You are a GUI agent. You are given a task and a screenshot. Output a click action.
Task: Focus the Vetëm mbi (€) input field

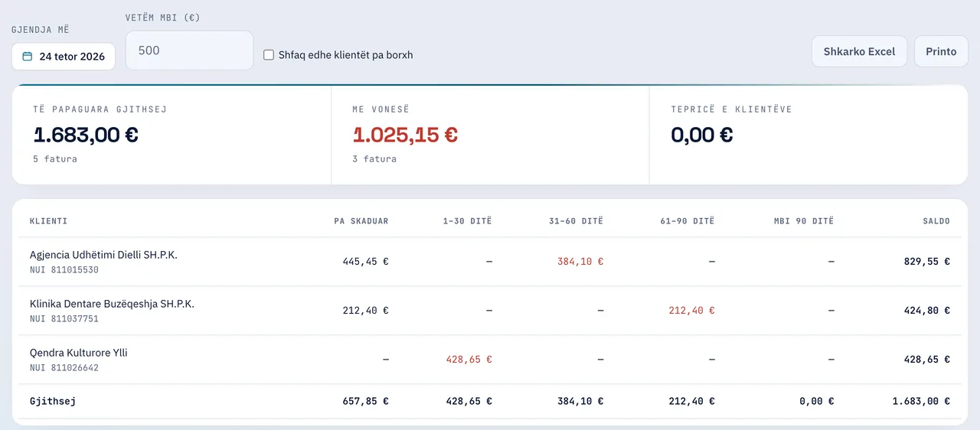189,50
